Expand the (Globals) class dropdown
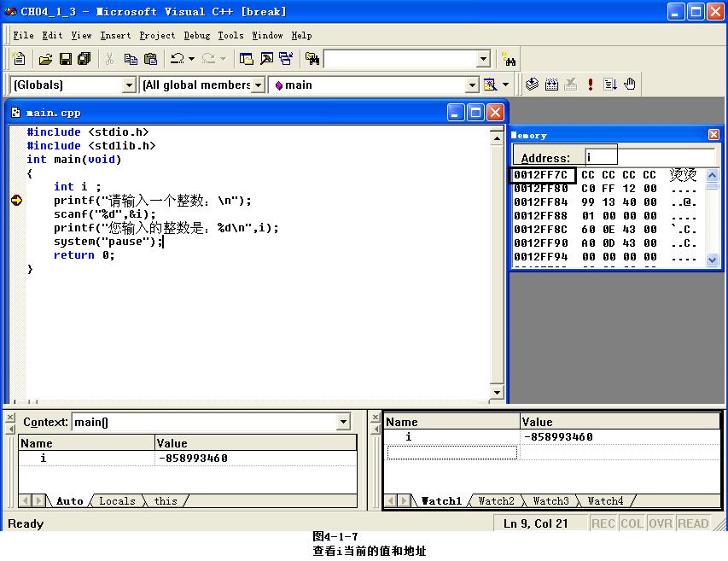This screenshot has height=561, width=728. pyautogui.click(x=130, y=85)
